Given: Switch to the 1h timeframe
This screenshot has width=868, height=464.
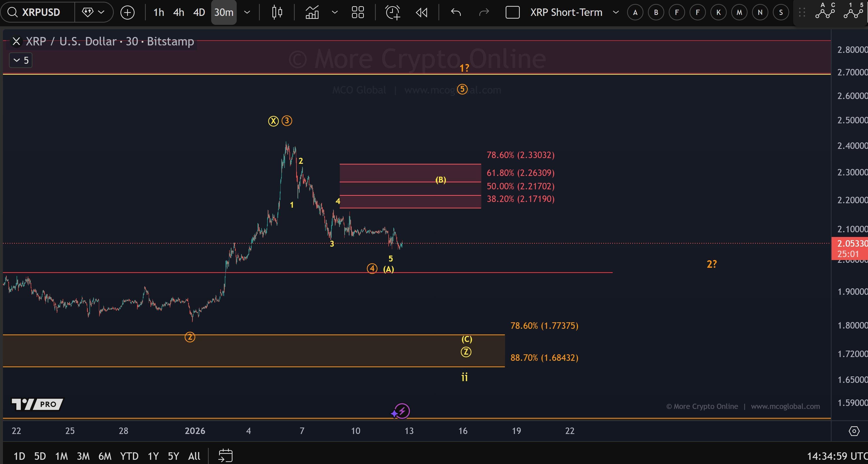Looking at the screenshot, I should point(158,12).
